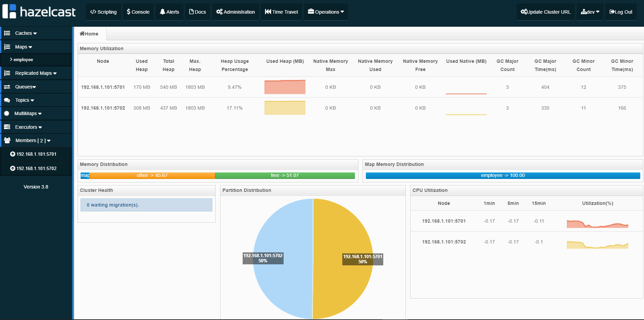
Task: Click CPU utilization chart for node 5702
Action: (598, 245)
